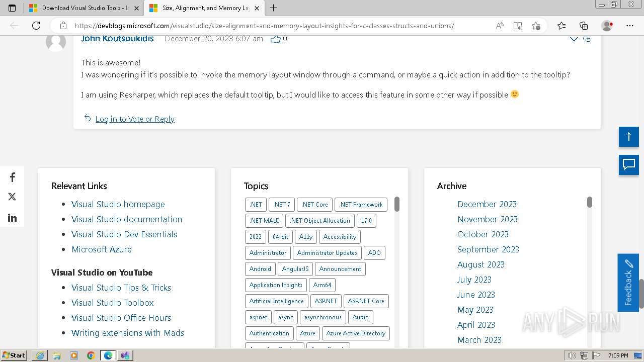
Task: Open the Immersive Reader icon
Action: [x=518, y=26]
